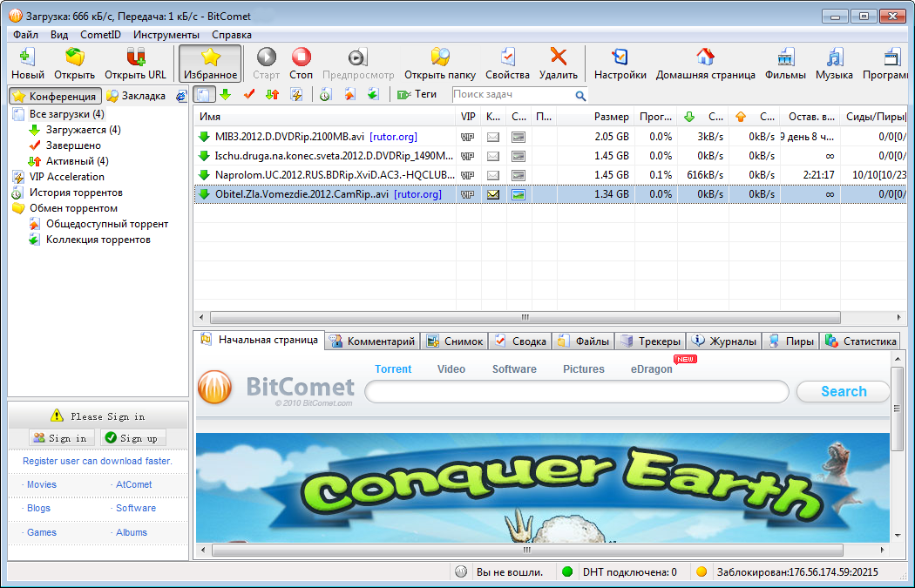Sort task list by Имя column header
This screenshot has width=915, height=588.
tap(324, 117)
